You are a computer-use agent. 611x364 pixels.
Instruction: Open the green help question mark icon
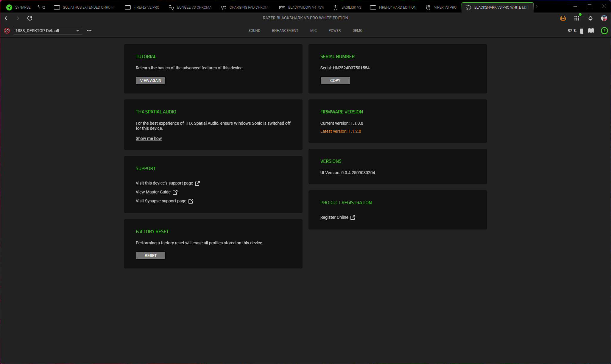click(x=604, y=31)
